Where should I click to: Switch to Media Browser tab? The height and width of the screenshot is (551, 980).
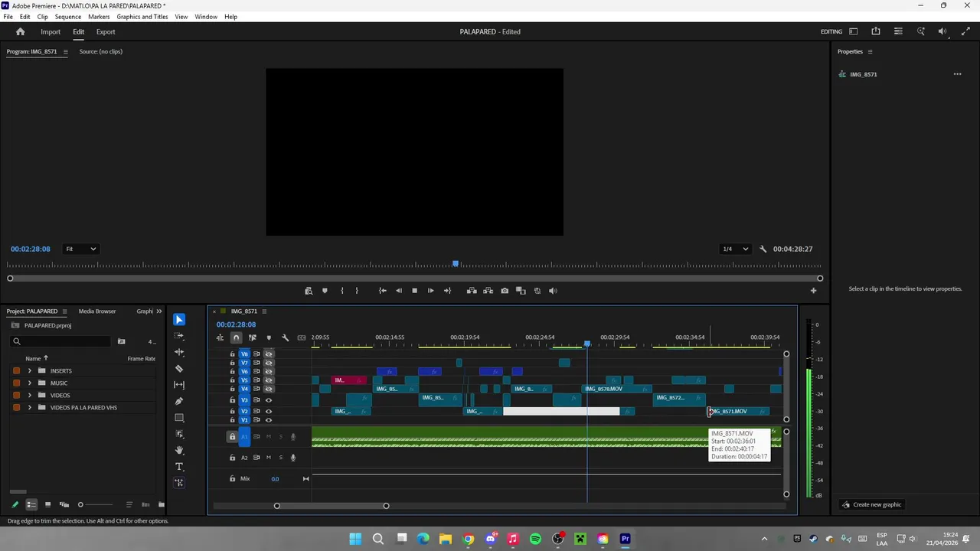click(97, 311)
